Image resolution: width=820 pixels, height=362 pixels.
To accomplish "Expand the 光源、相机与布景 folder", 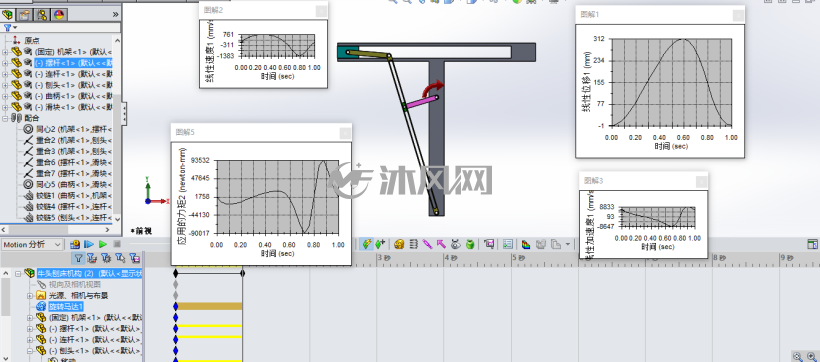I will [30, 296].
